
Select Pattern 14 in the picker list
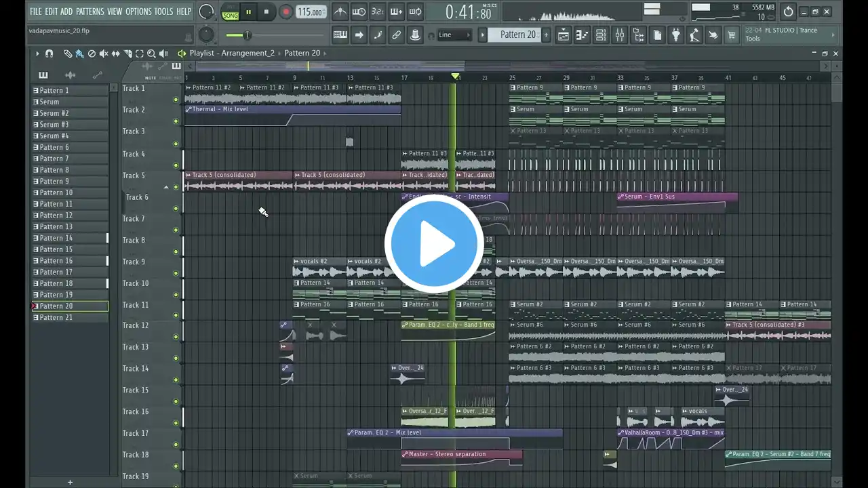[70, 238]
